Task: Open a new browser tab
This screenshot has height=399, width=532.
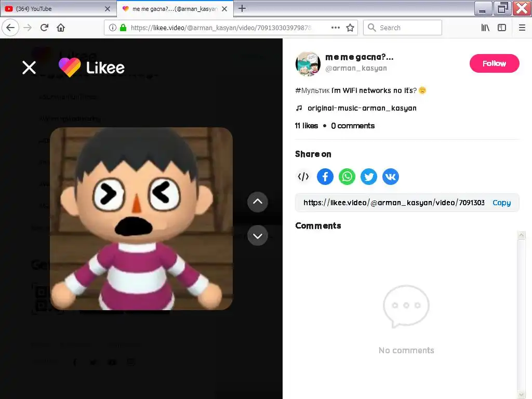Action: 242,8
